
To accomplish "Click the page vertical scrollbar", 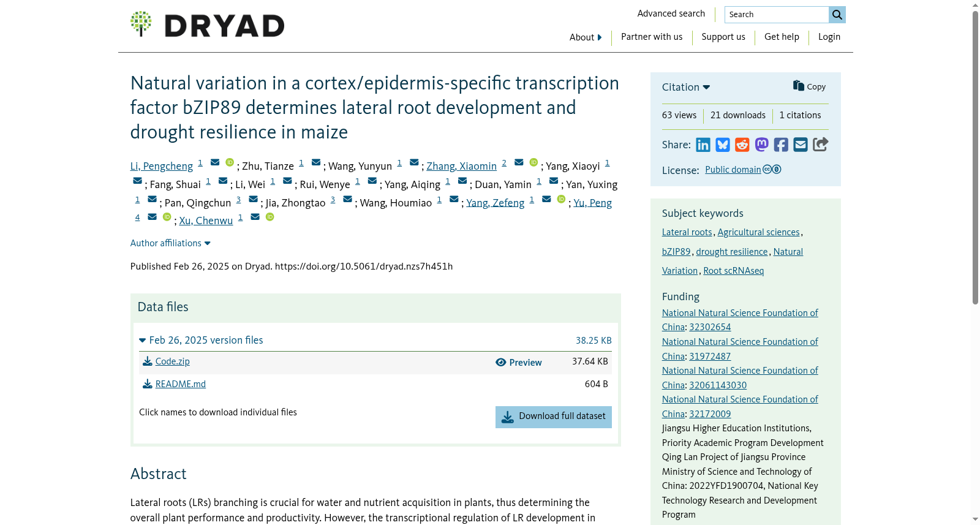I will [975, 156].
